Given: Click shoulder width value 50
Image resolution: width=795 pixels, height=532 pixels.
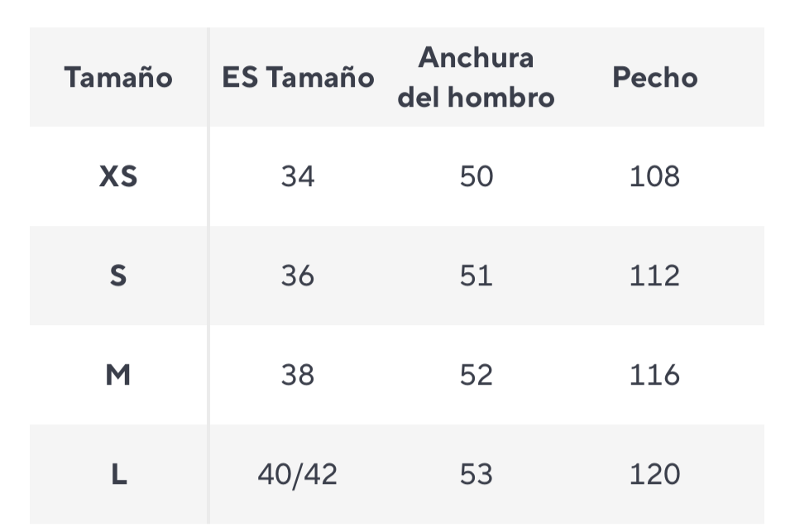Looking at the screenshot, I should pos(476,176).
